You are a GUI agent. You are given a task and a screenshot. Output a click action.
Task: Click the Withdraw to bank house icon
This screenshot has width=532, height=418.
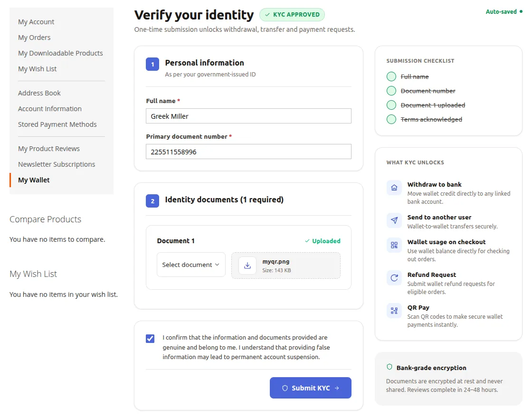point(394,188)
